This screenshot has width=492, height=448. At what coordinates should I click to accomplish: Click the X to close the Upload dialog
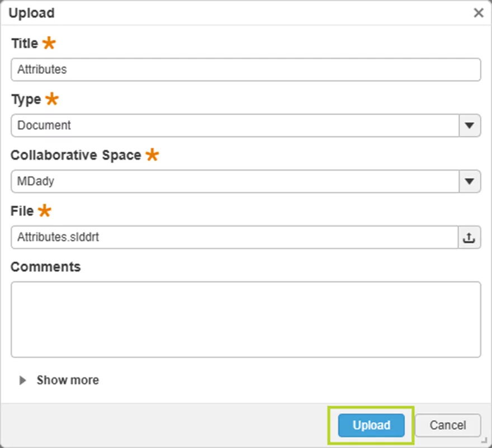click(x=479, y=12)
